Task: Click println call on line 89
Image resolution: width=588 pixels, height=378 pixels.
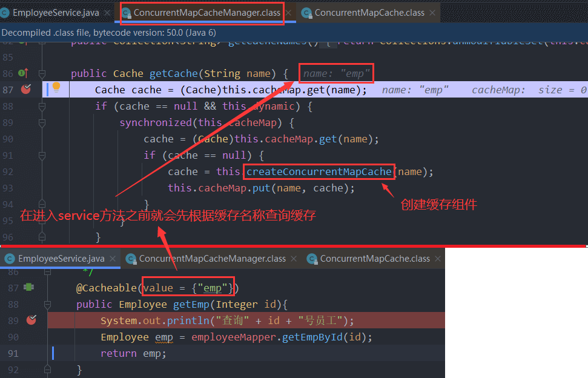Action: [188, 320]
